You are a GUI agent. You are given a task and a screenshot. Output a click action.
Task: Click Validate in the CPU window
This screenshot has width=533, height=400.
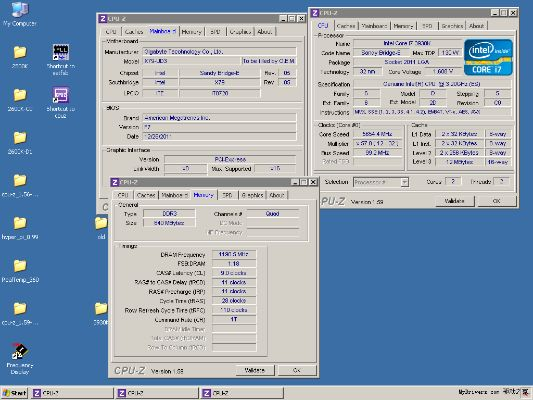click(454, 201)
